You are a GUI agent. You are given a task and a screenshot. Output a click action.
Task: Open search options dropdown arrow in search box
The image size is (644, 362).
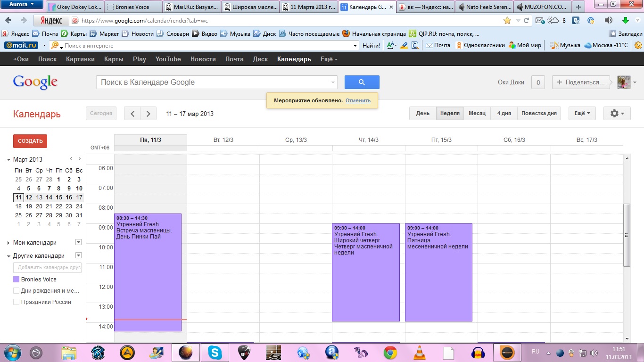coord(333,82)
